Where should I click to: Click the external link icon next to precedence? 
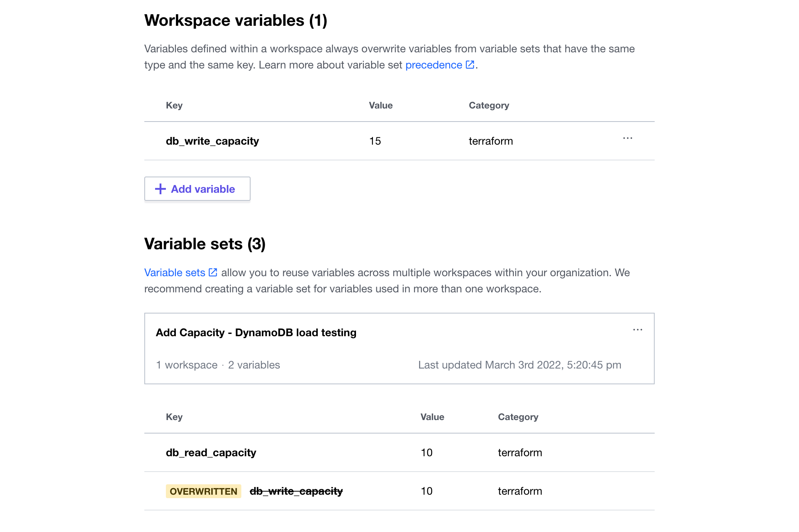[470, 65]
